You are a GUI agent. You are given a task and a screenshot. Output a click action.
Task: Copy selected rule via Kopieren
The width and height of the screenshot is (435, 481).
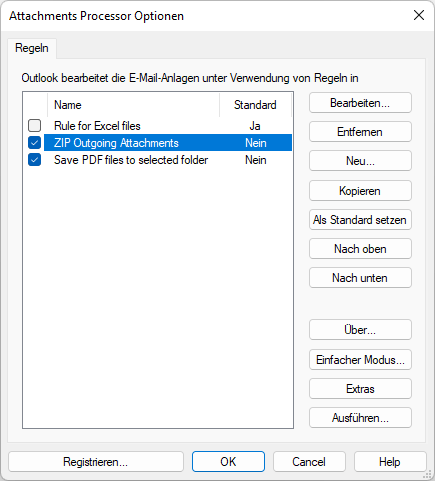pos(360,191)
